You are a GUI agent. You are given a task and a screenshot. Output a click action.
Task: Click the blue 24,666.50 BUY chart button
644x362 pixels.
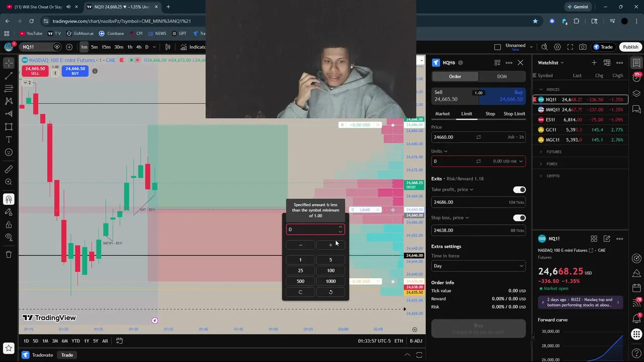(75, 71)
